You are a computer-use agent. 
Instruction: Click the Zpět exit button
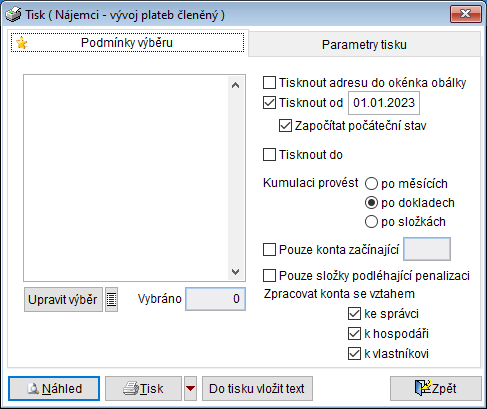point(436,388)
